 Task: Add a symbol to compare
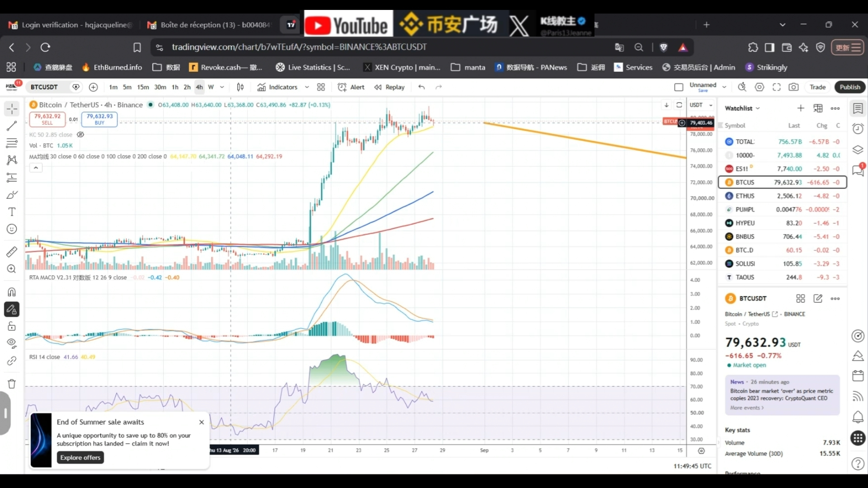point(94,87)
